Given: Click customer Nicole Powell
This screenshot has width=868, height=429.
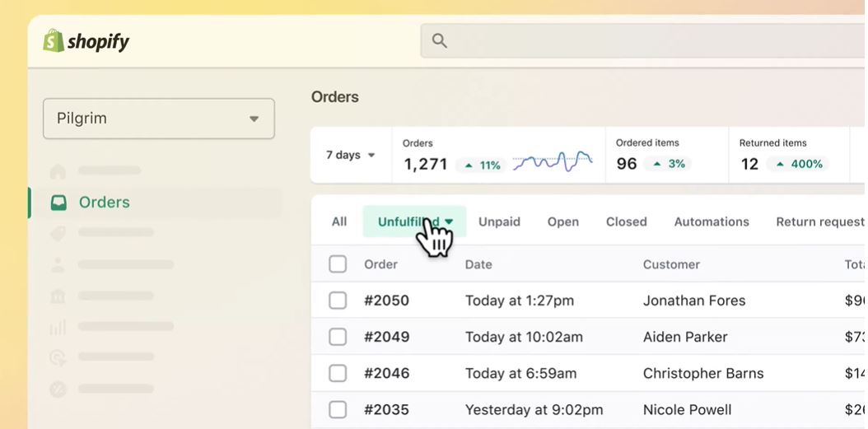Looking at the screenshot, I should coord(688,409).
